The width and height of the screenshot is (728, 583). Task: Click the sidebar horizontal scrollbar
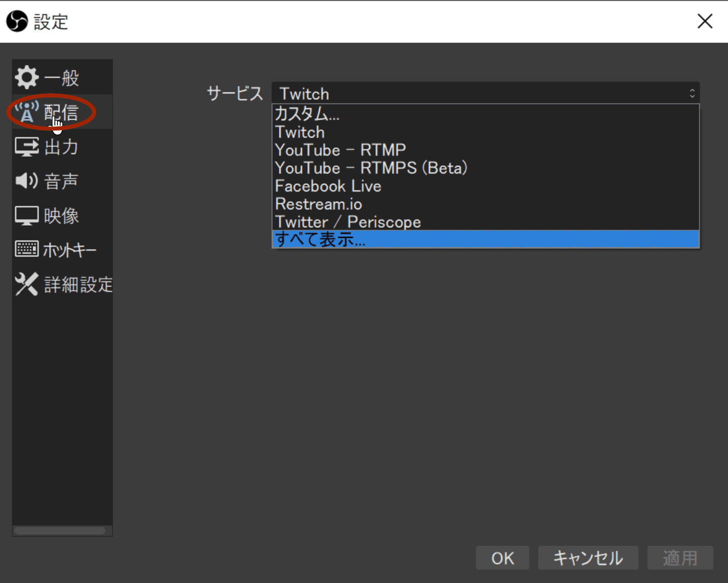(60, 531)
